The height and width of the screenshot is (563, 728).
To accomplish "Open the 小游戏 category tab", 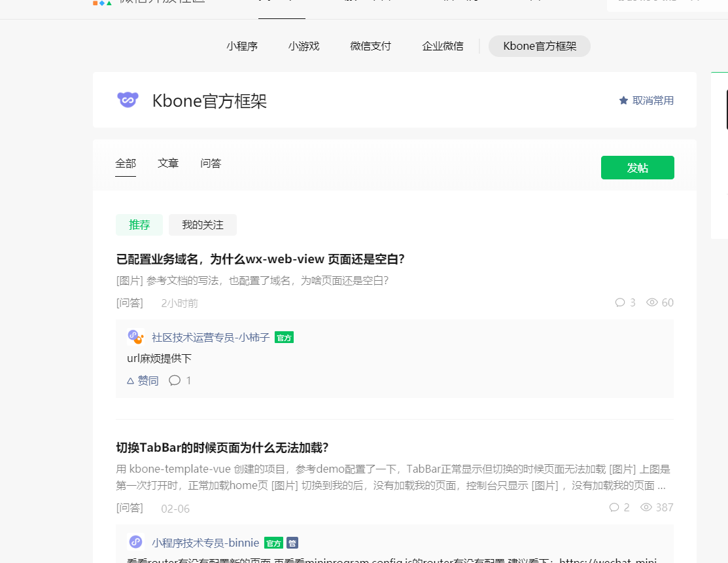I will [303, 46].
